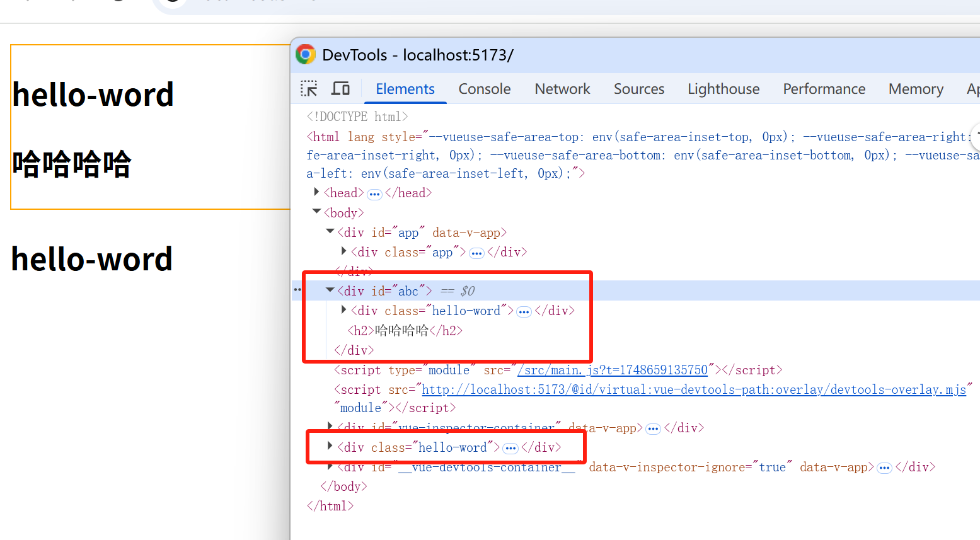
Task: Expand hello-word div below vue-inspector-container
Action: coord(330,446)
